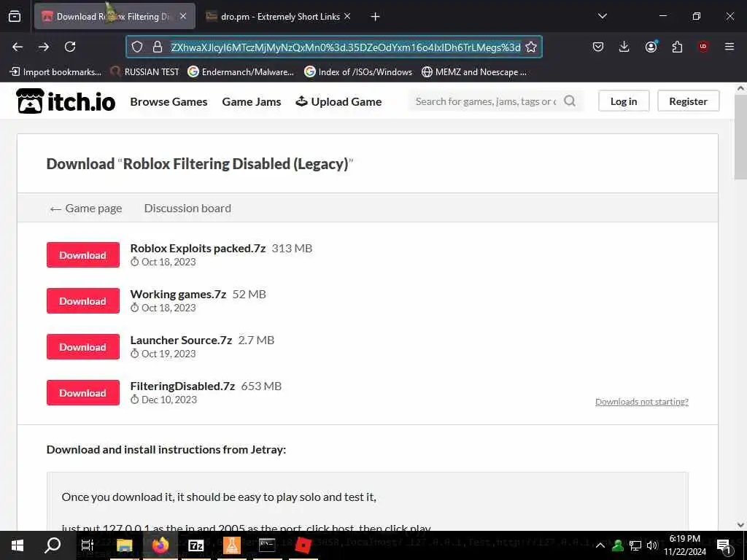The image size is (747, 560).
Task: Go back with the browser back arrow
Action: [x=18, y=47]
